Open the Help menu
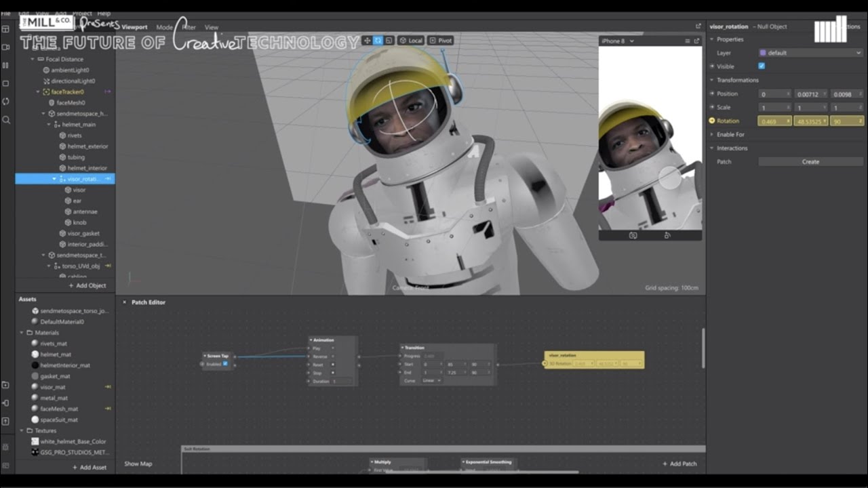 click(104, 14)
